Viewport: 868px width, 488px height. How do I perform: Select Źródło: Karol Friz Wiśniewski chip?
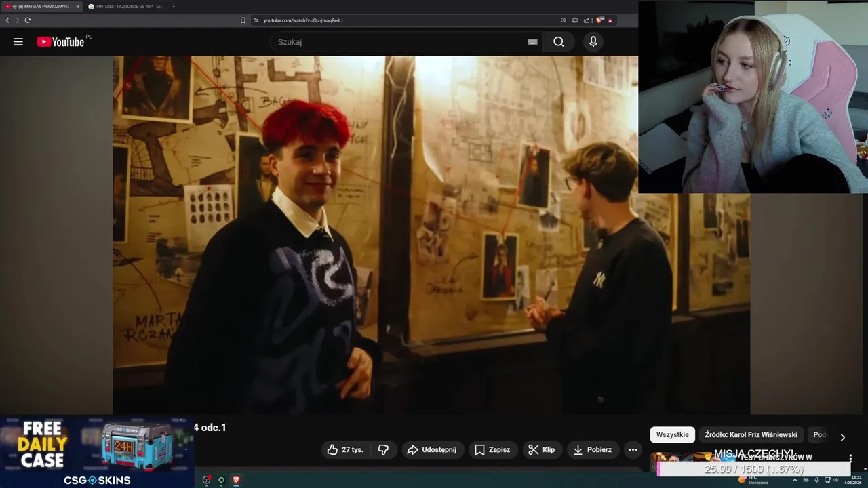pyautogui.click(x=751, y=435)
